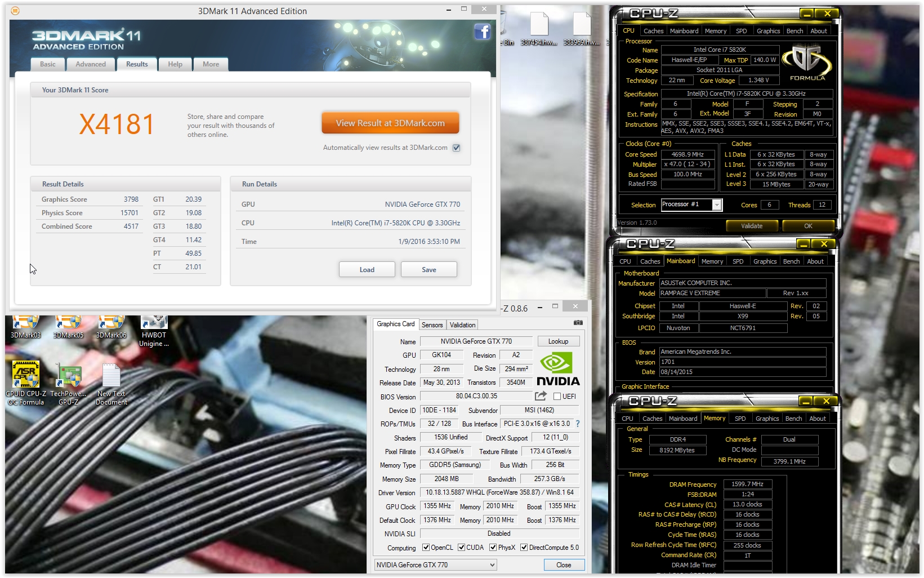Open the 387454.hw desktop file
924x578 pixels.
(539, 29)
